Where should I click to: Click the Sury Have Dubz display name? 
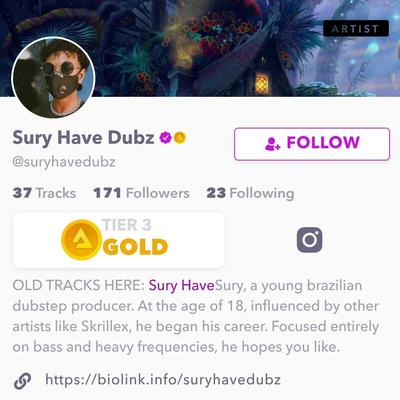point(83,138)
